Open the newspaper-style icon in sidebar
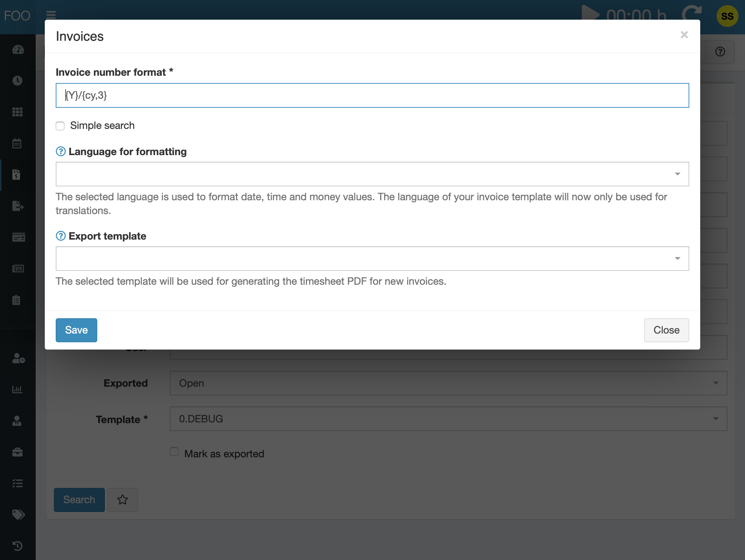The image size is (745, 560). 18,269
